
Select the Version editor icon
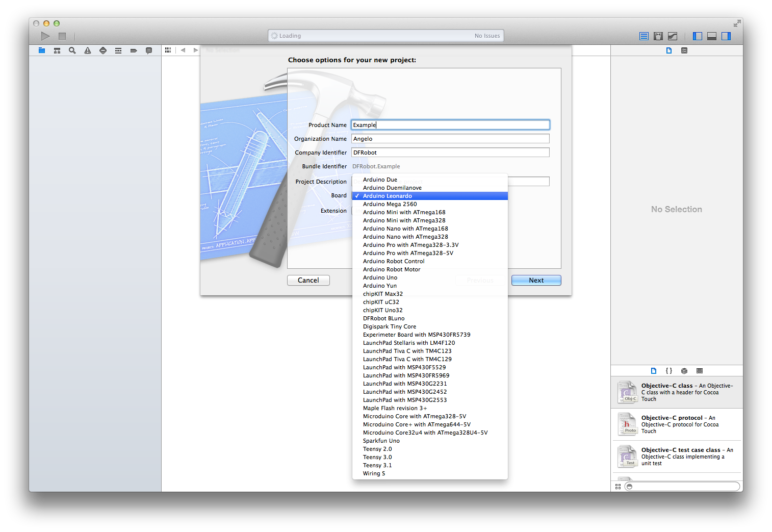(673, 36)
